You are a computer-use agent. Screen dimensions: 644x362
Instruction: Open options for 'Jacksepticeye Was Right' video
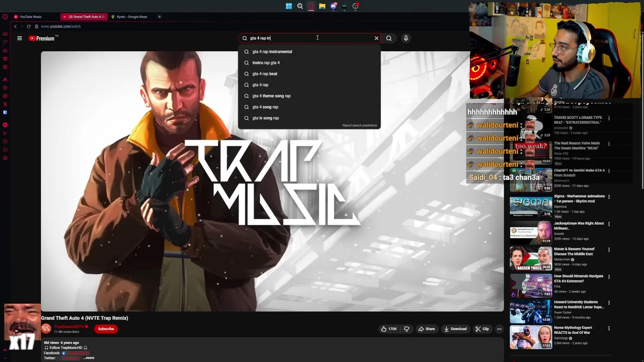point(609,224)
